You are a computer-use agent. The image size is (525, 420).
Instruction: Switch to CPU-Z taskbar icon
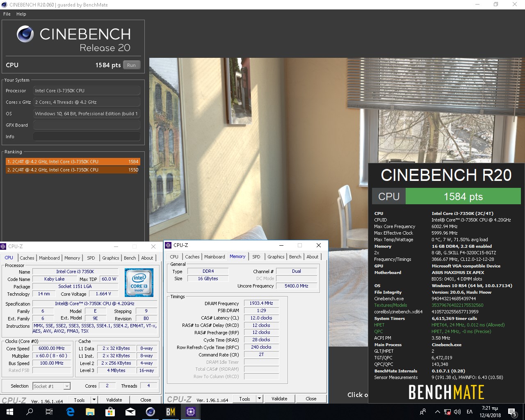point(191,412)
